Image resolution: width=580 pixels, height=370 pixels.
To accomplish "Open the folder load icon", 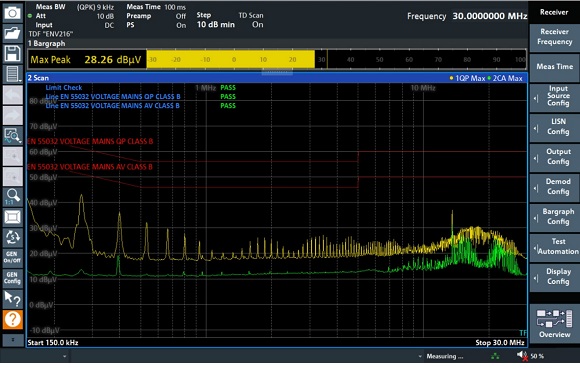I will click(12, 33).
